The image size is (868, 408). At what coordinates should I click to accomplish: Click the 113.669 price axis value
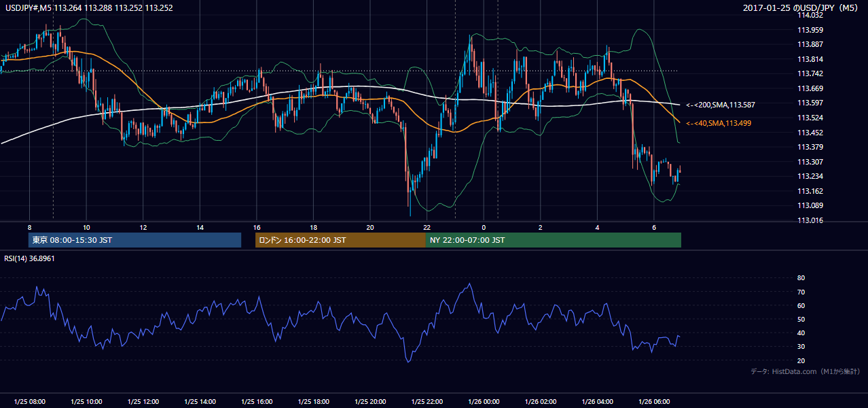[x=810, y=88]
